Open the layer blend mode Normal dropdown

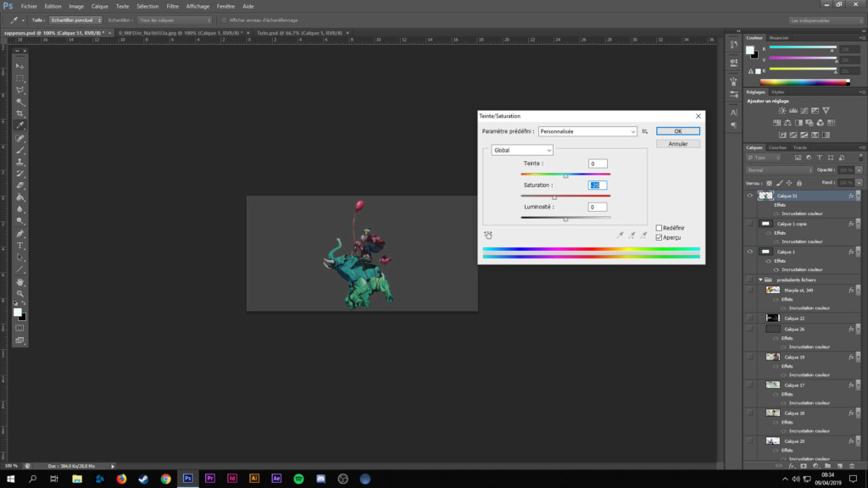(780, 170)
